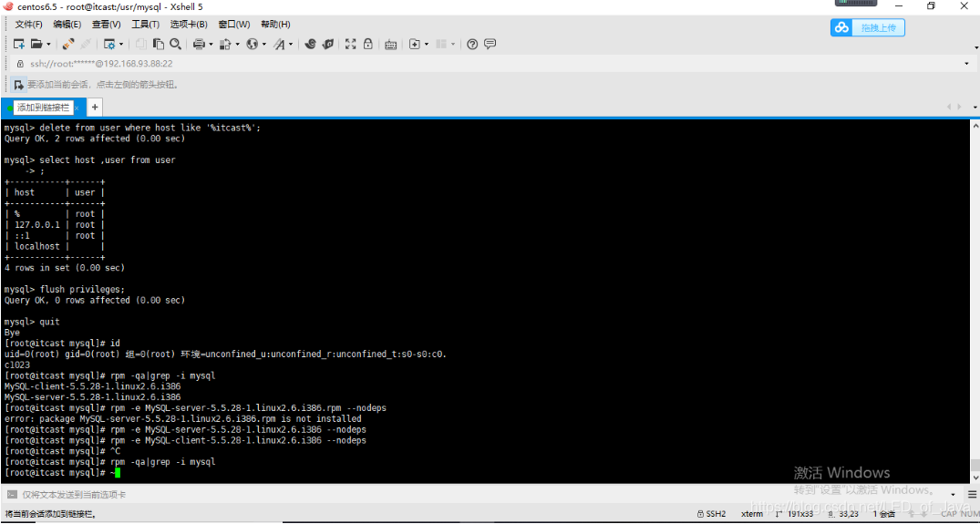The image size is (980, 524).
Task: Expand the address bar history dropdown
Action: click(967, 64)
